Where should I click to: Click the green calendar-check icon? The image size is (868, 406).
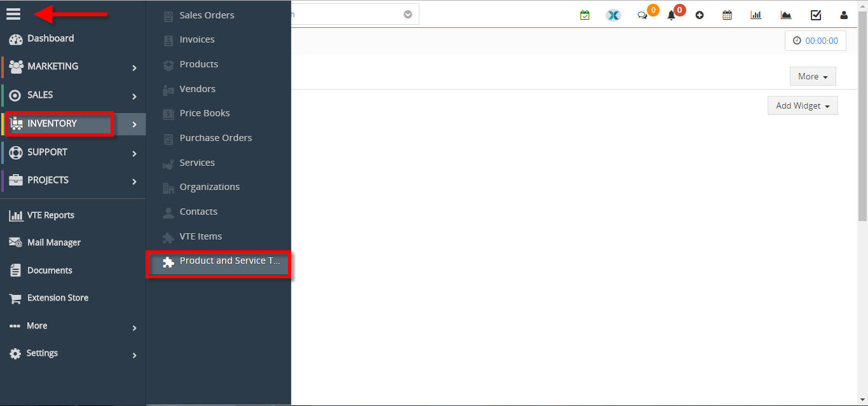(585, 15)
